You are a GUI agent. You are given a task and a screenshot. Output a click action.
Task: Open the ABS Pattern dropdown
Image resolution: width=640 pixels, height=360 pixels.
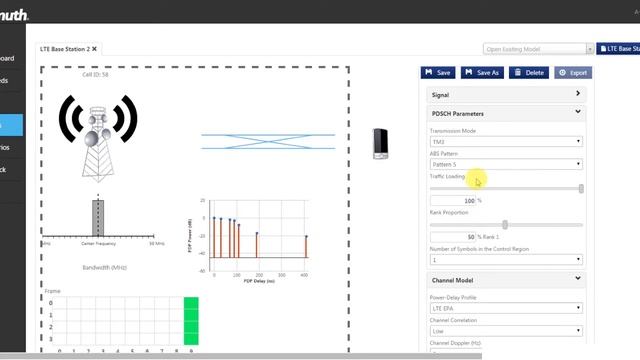click(506, 164)
